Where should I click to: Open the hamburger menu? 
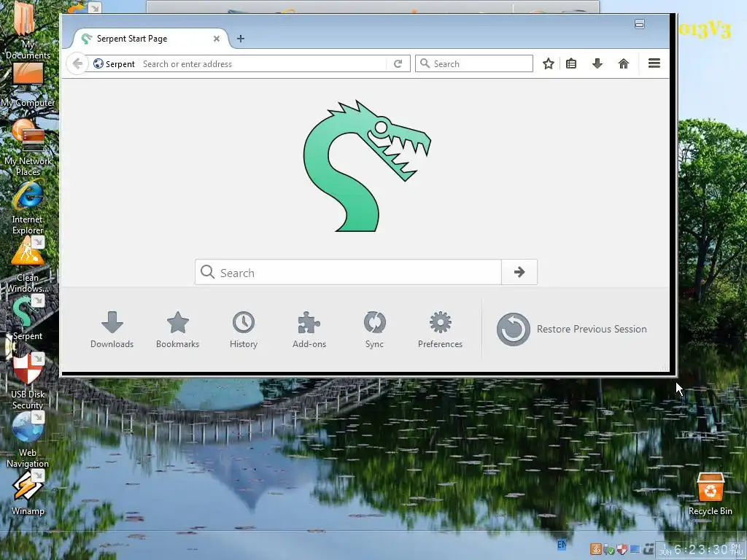(654, 63)
